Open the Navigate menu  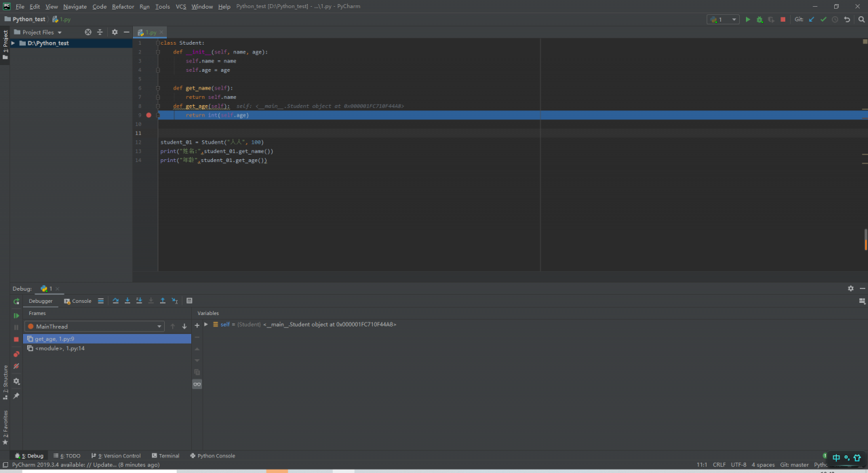tap(75, 6)
